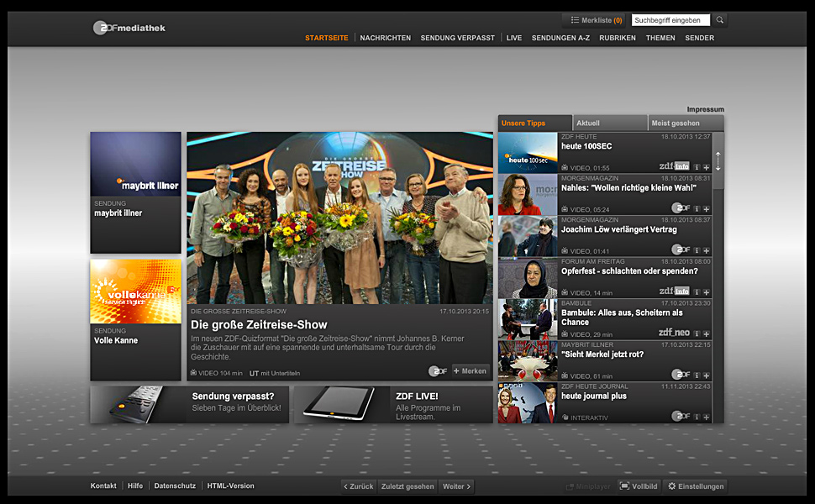Click the ZDFmediathek logo
Image resolution: width=815 pixels, height=504 pixels.
[x=129, y=28]
